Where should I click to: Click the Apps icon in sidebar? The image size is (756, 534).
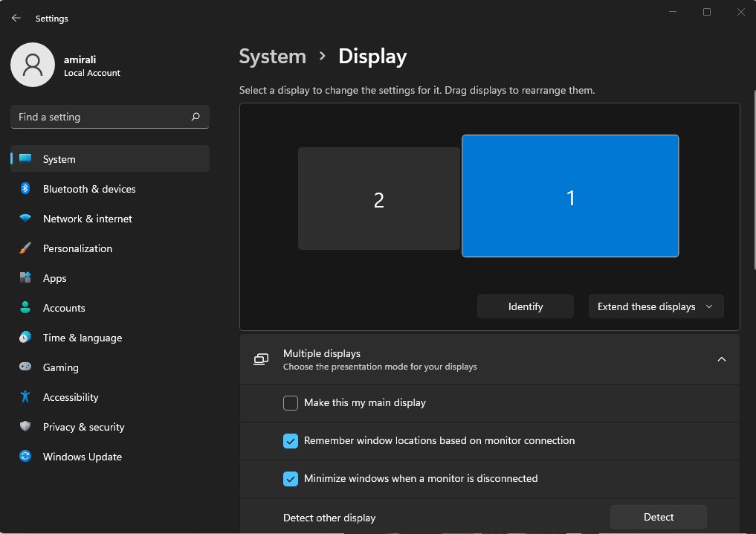(x=25, y=278)
